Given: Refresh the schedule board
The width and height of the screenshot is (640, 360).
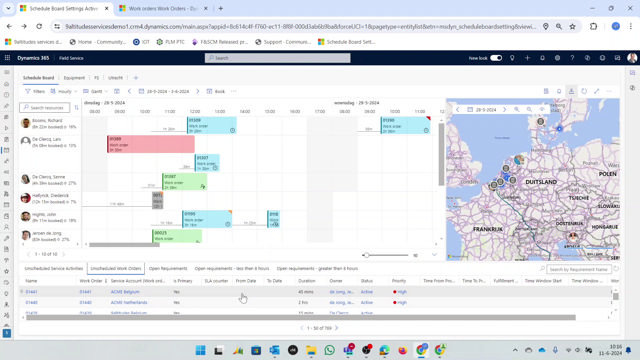Looking at the screenshot, I should 584,91.
